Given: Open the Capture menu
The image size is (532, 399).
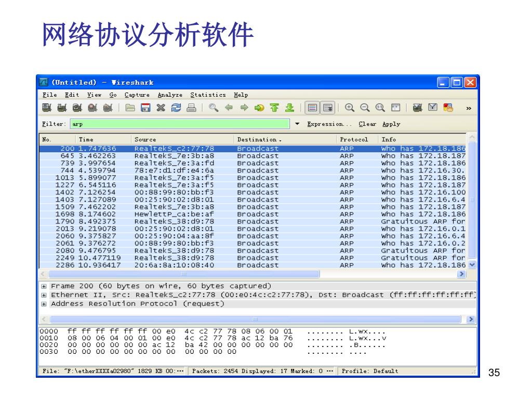Looking at the screenshot, I should [x=137, y=95].
